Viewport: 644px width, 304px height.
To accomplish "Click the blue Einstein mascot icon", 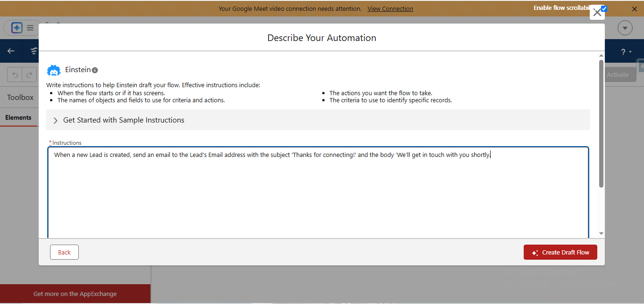I will coord(54,70).
